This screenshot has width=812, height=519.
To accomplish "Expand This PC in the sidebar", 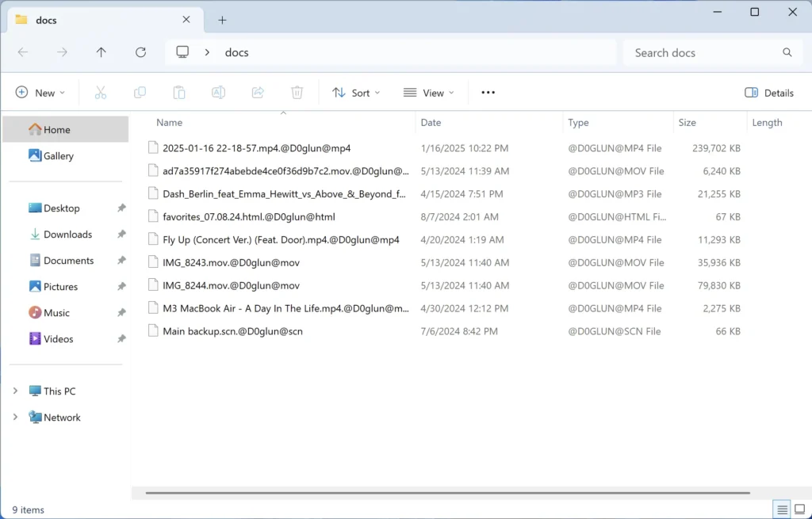I will pyautogui.click(x=14, y=391).
